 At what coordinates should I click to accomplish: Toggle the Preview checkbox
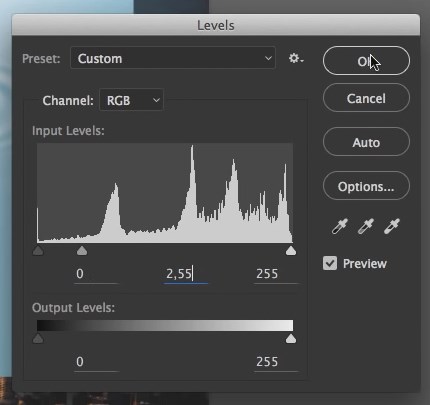pyautogui.click(x=330, y=263)
